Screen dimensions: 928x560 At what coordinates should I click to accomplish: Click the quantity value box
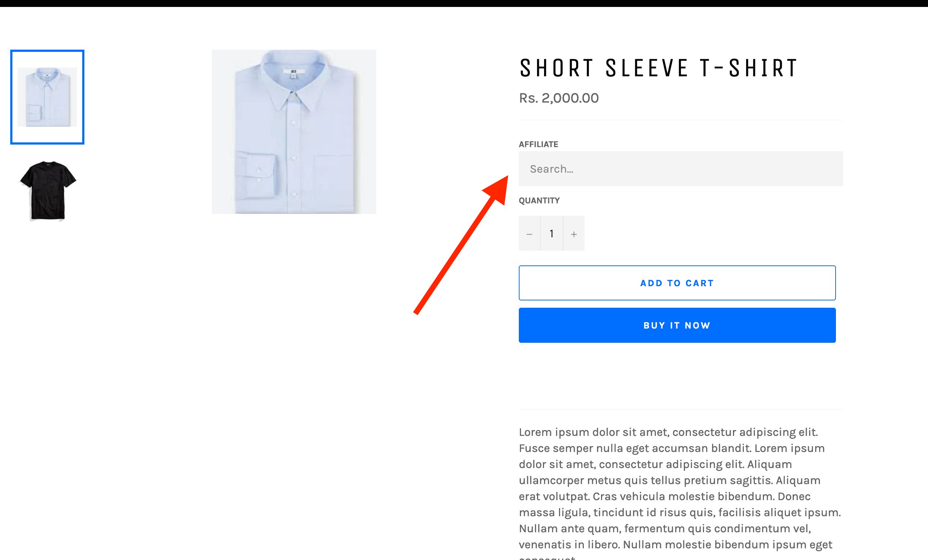[551, 233]
